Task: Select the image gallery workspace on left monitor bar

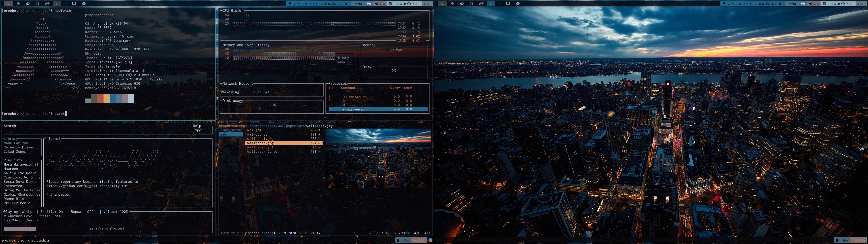Action: click(x=47, y=4)
